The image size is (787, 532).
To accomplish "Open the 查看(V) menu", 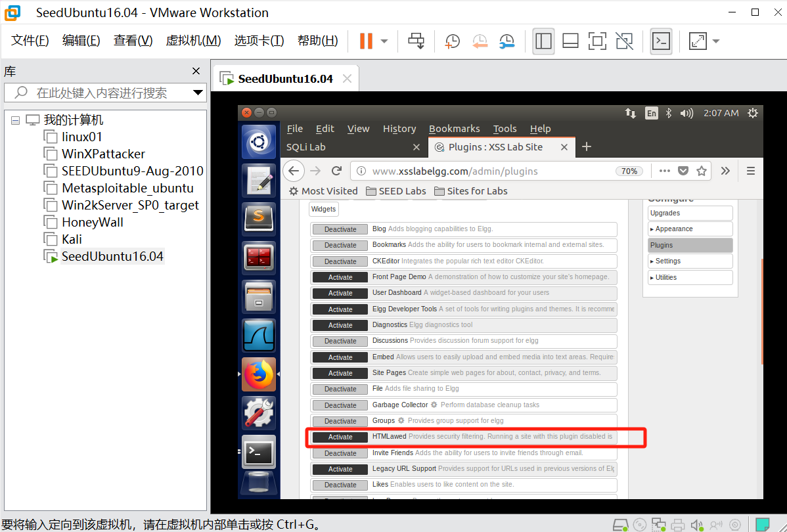I will [x=133, y=41].
